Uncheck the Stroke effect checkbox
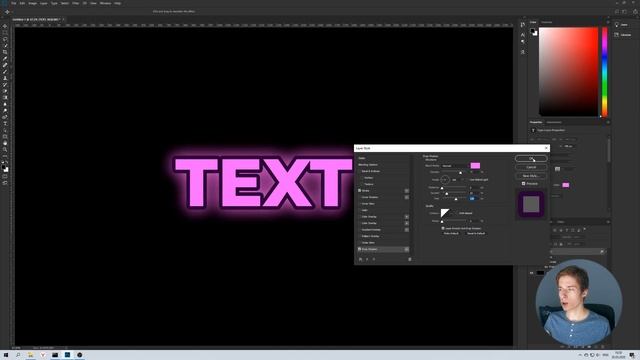This screenshot has height=360, width=640. coord(360,191)
